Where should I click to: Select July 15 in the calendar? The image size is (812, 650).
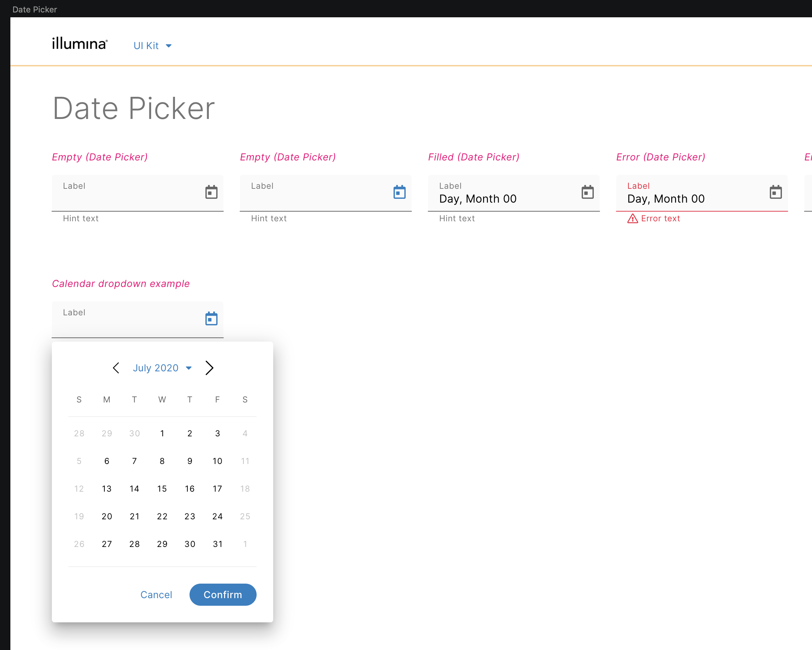point(162,489)
